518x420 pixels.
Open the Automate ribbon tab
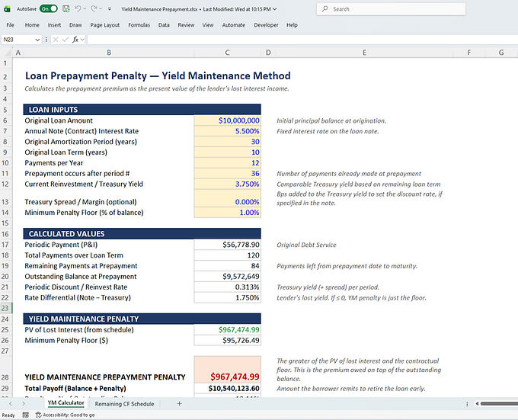click(234, 25)
